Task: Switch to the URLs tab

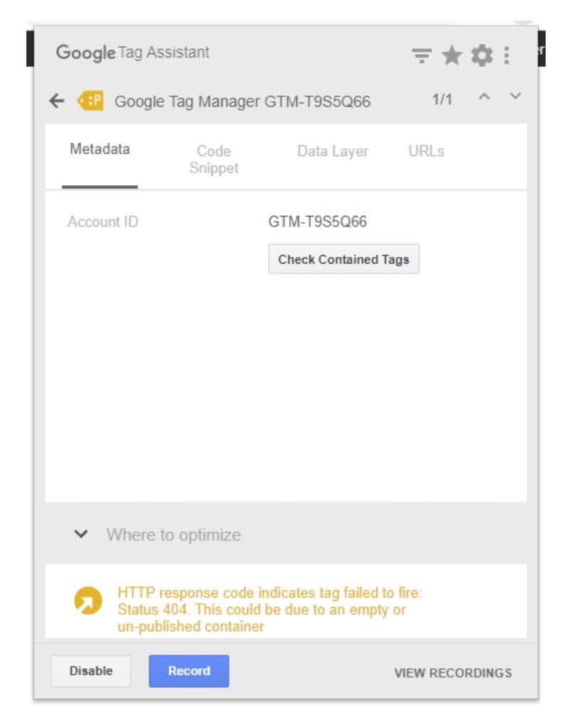Action: [x=426, y=151]
